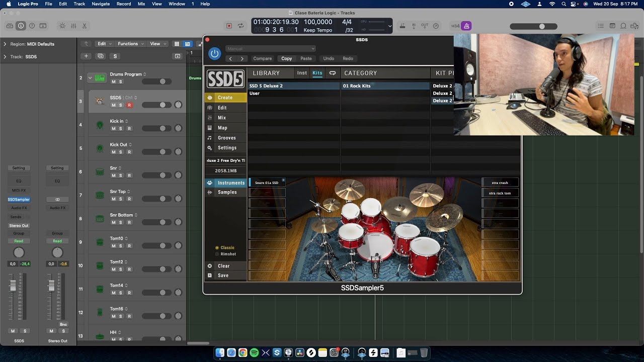Adjust the SSD5 channel strip volume fader
Screen dimensions: 644x362
coord(13,286)
